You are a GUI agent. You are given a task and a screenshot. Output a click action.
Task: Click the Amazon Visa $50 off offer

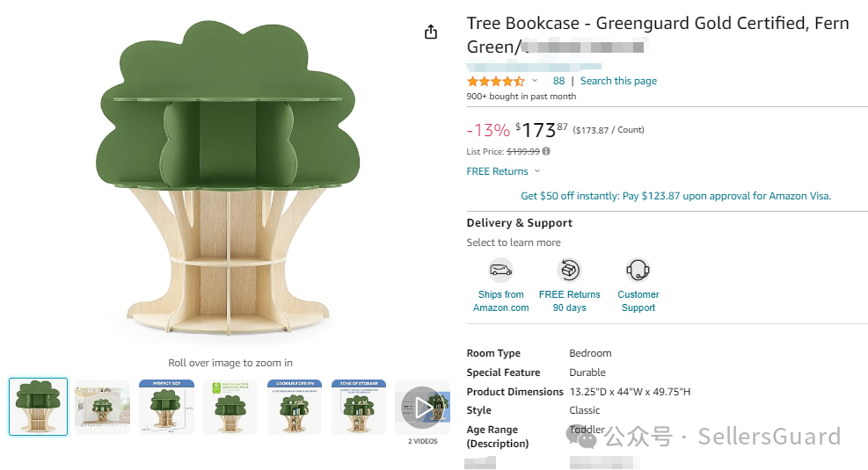pos(675,196)
